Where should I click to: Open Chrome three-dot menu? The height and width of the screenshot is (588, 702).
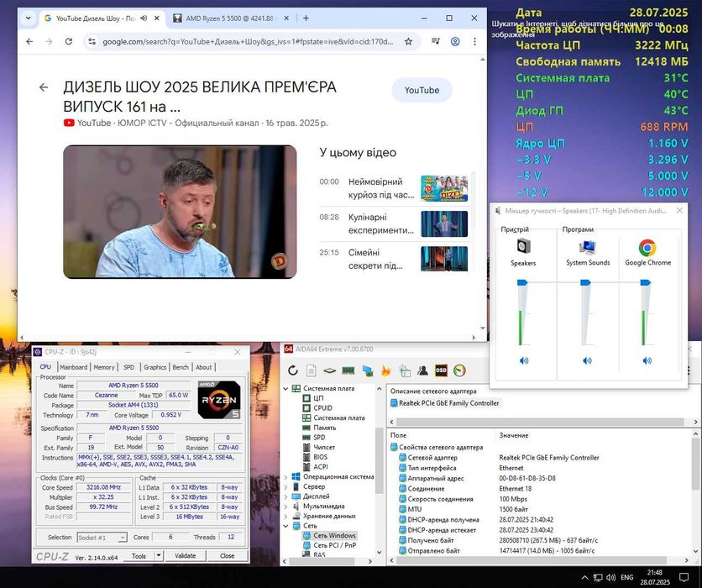[474, 42]
